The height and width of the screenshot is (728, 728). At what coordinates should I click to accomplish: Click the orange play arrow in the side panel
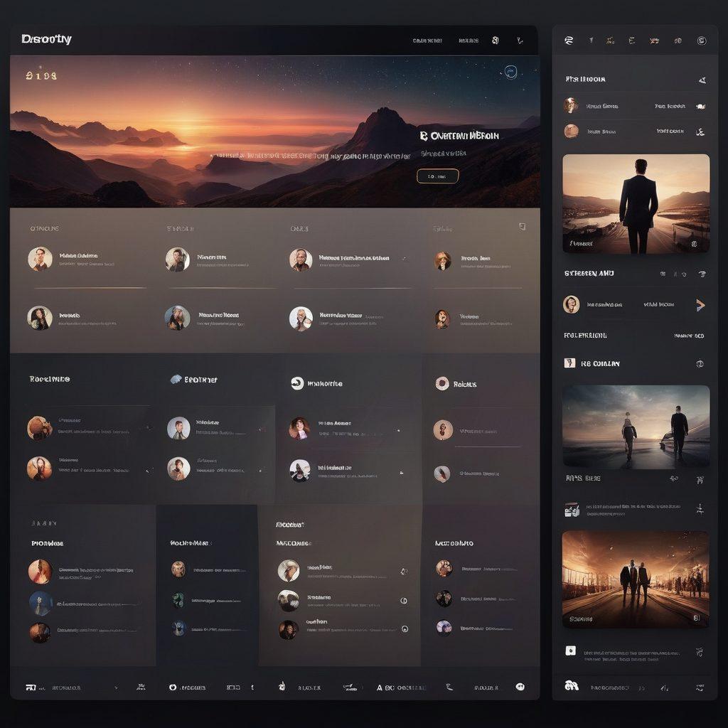coord(700,305)
